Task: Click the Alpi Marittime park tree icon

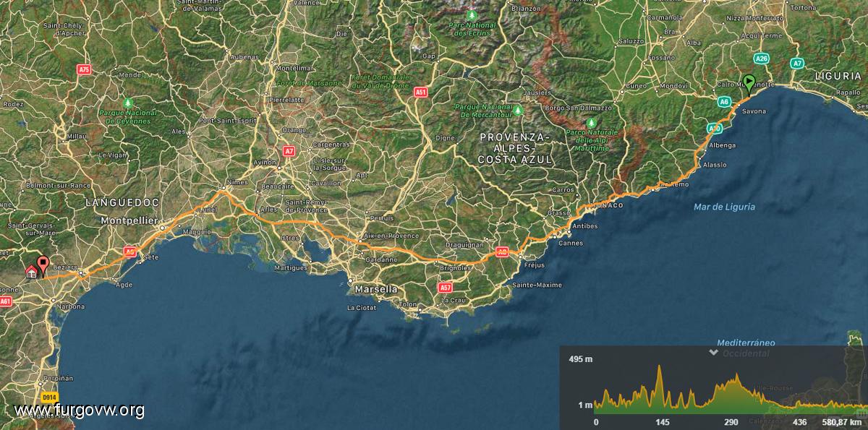Action: click(x=591, y=123)
